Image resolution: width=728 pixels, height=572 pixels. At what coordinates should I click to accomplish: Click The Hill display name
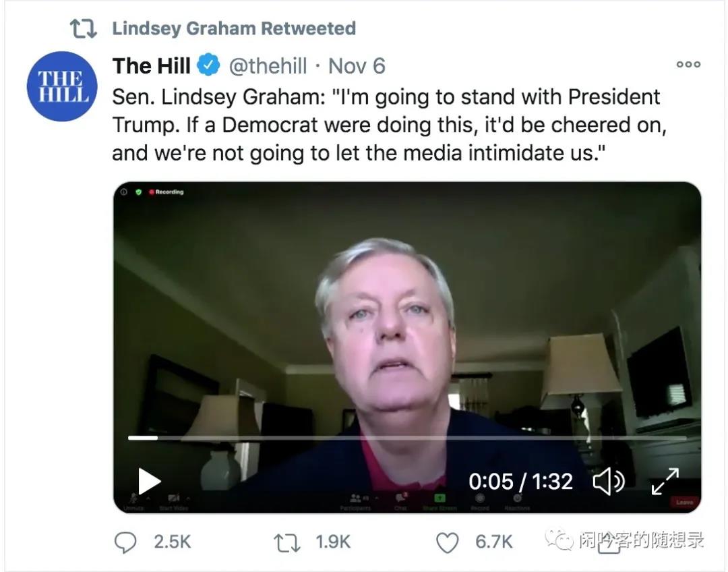152,66
